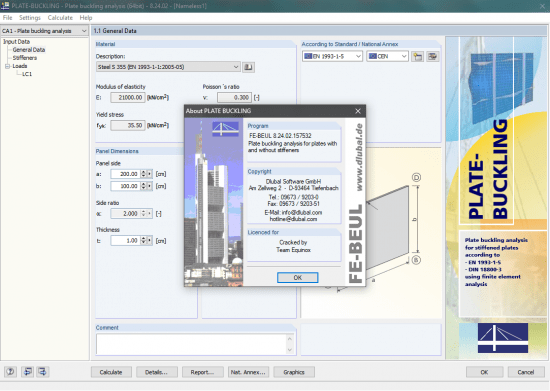Go to the next input window icon
The image size is (550, 391).
(x=42, y=372)
